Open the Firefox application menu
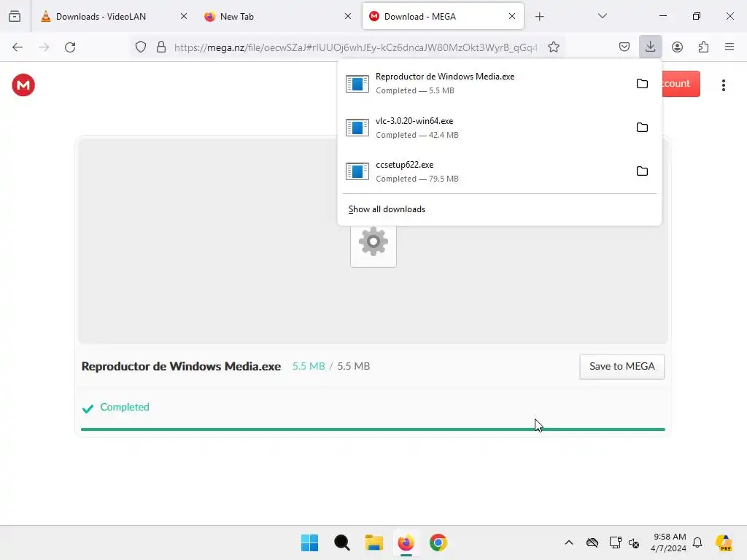The image size is (747, 560). (729, 47)
